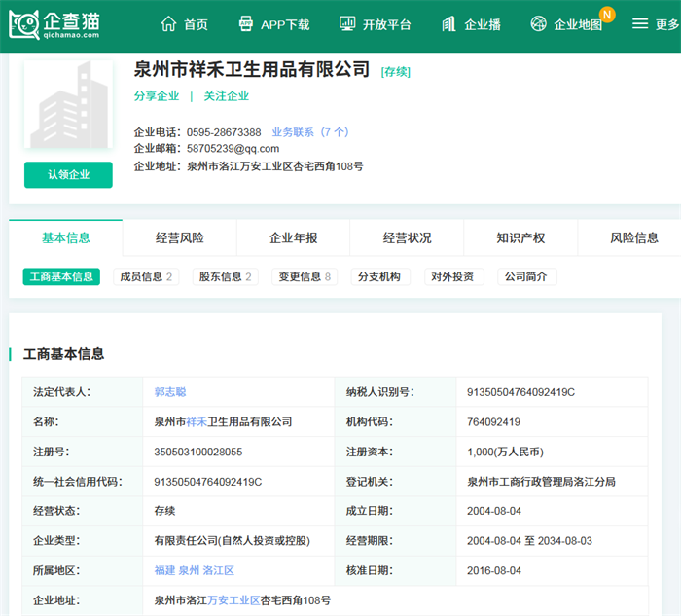Click the home icon beside 首页
Viewport: 681px width, 616px height.
click(169, 24)
